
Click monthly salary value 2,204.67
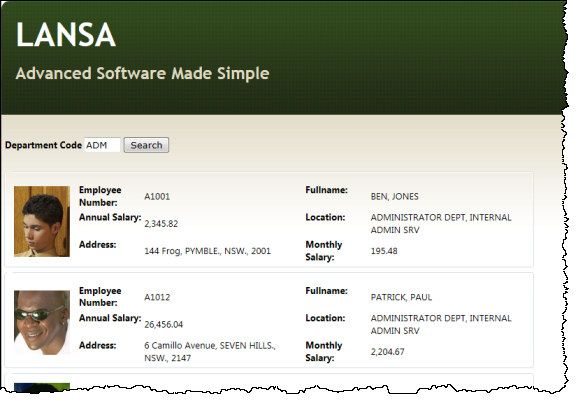coord(388,352)
